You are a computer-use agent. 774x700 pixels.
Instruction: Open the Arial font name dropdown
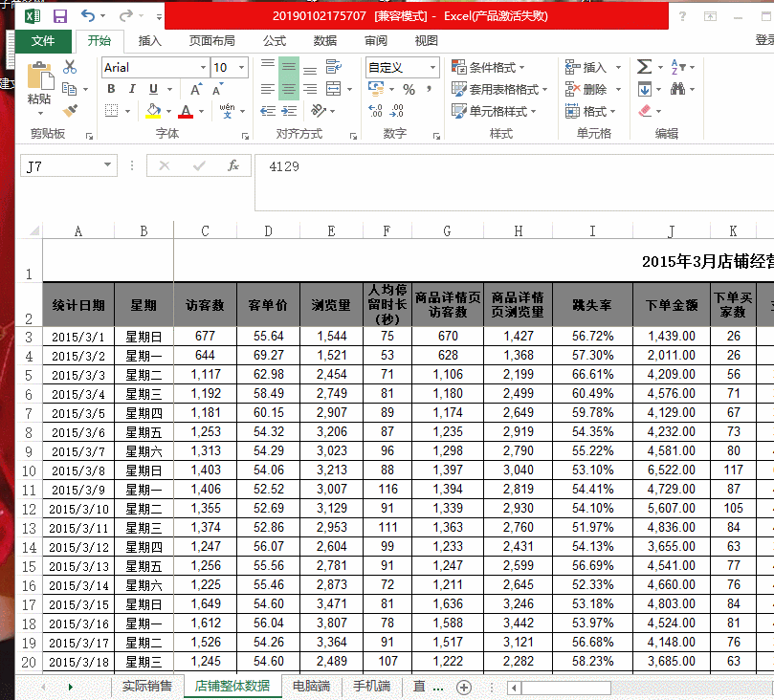203,67
